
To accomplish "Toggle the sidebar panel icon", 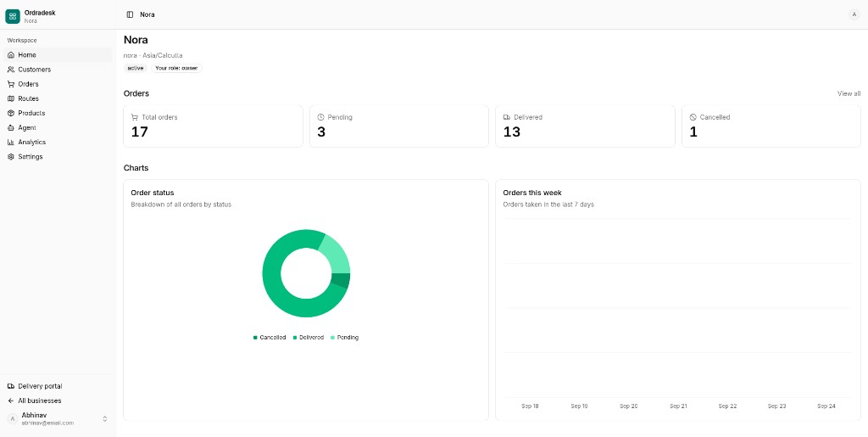I will coord(130,14).
